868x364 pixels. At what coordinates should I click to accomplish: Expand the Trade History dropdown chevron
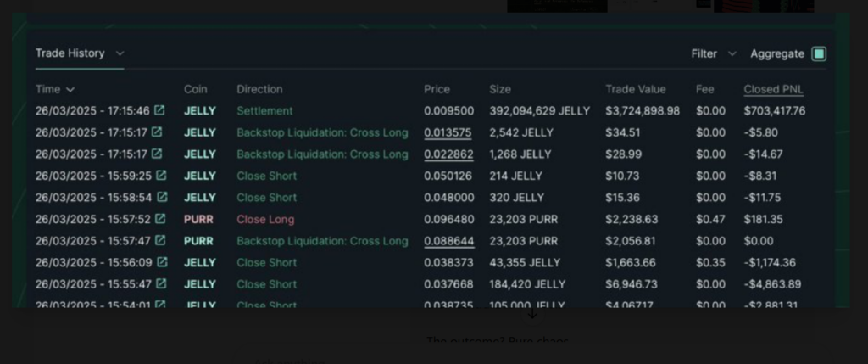pyautogui.click(x=120, y=53)
